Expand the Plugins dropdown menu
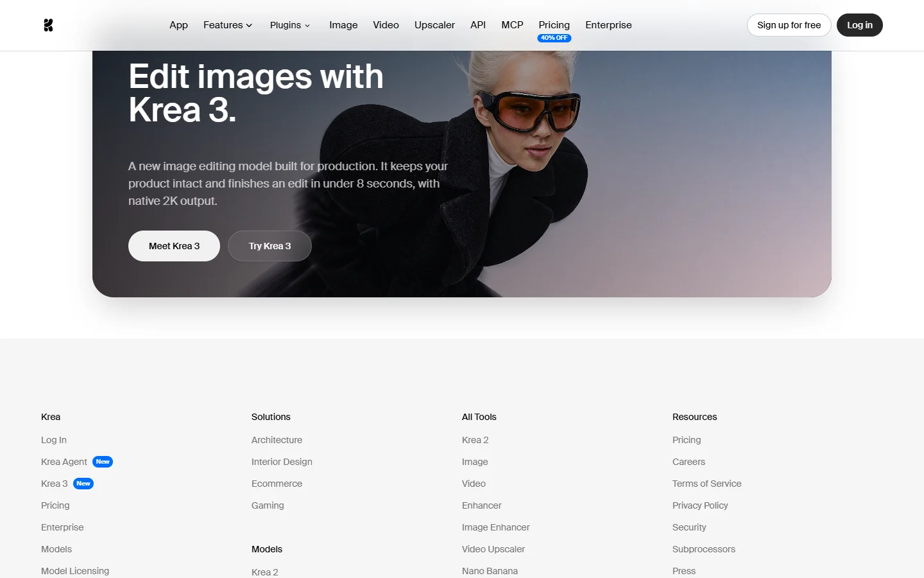924x578 pixels. (290, 25)
